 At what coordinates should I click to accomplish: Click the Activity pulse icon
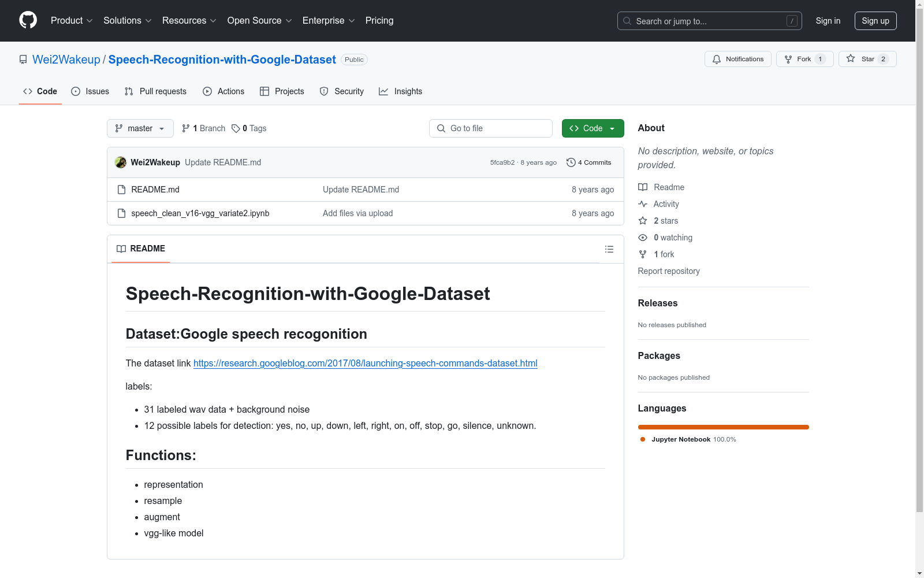(643, 204)
